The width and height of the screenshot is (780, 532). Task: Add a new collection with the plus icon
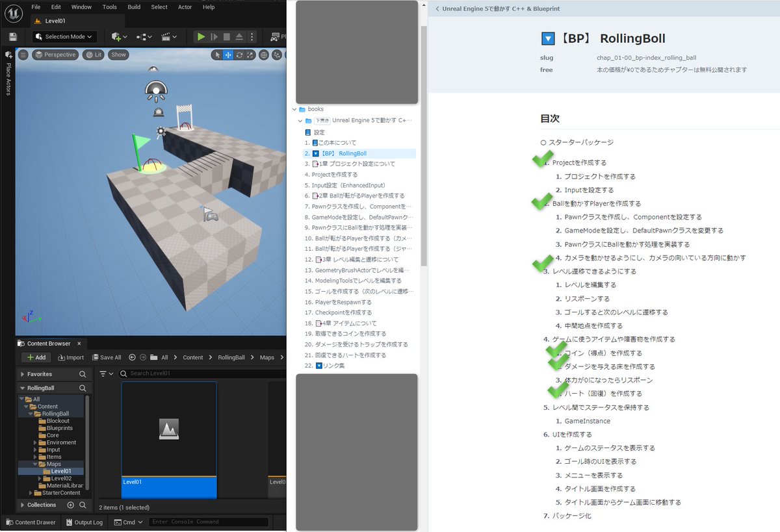pos(71,505)
